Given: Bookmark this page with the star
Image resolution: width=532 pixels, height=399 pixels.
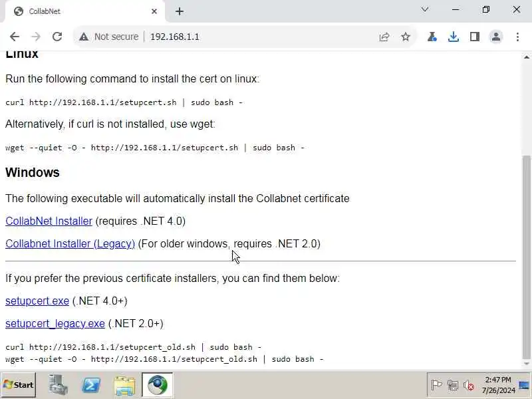Looking at the screenshot, I should point(406,37).
